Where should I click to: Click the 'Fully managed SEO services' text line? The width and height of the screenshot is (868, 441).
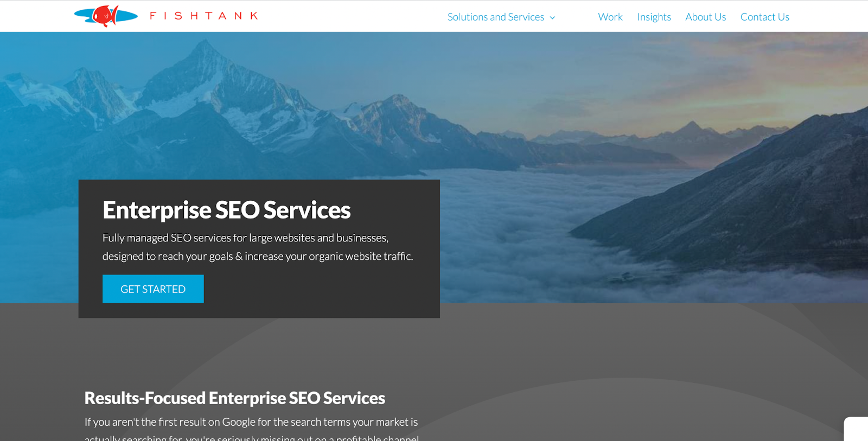245,238
